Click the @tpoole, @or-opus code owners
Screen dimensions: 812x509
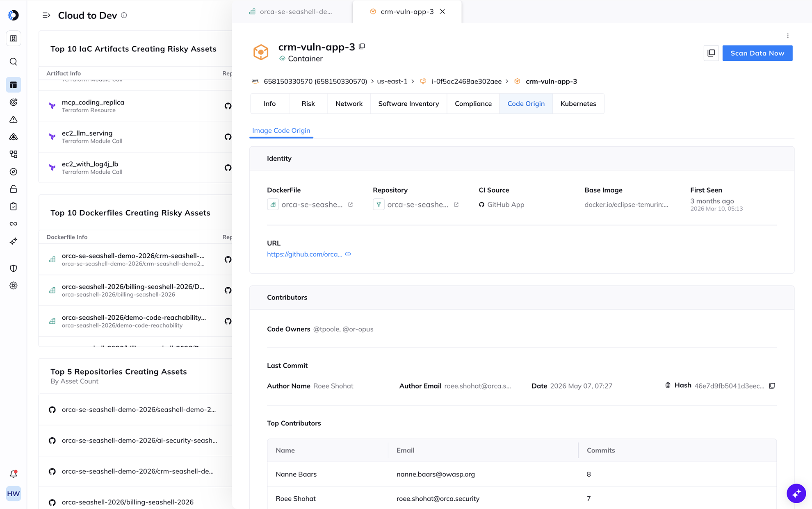coord(343,329)
